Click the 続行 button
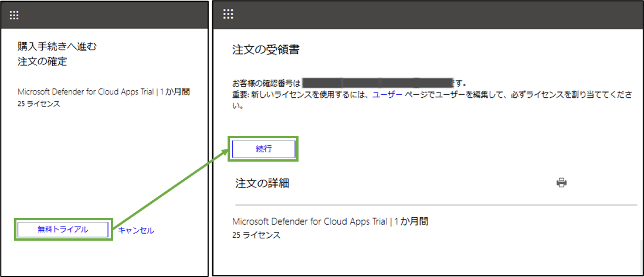 point(263,149)
